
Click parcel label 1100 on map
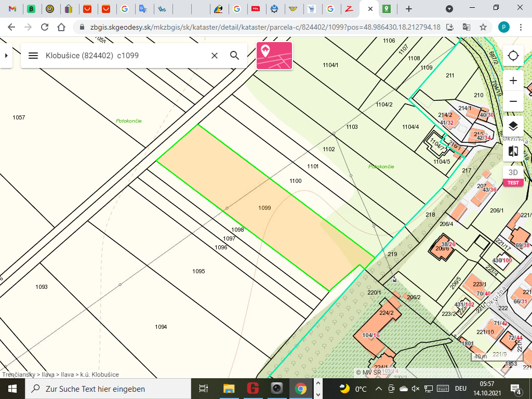295,181
